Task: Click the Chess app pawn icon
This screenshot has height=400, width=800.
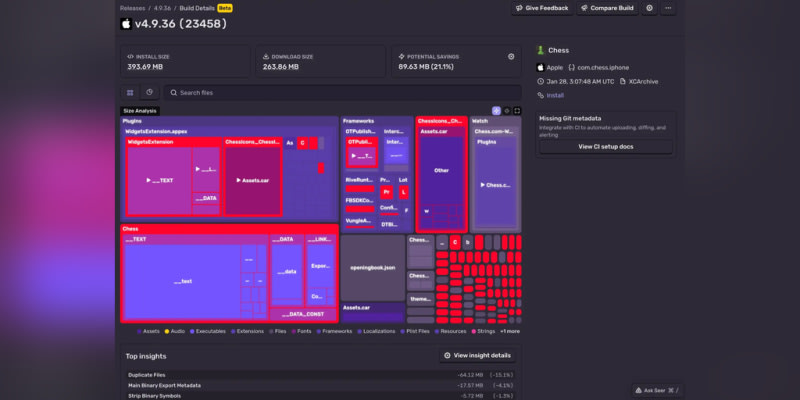Action: click(x=540, y=50)
